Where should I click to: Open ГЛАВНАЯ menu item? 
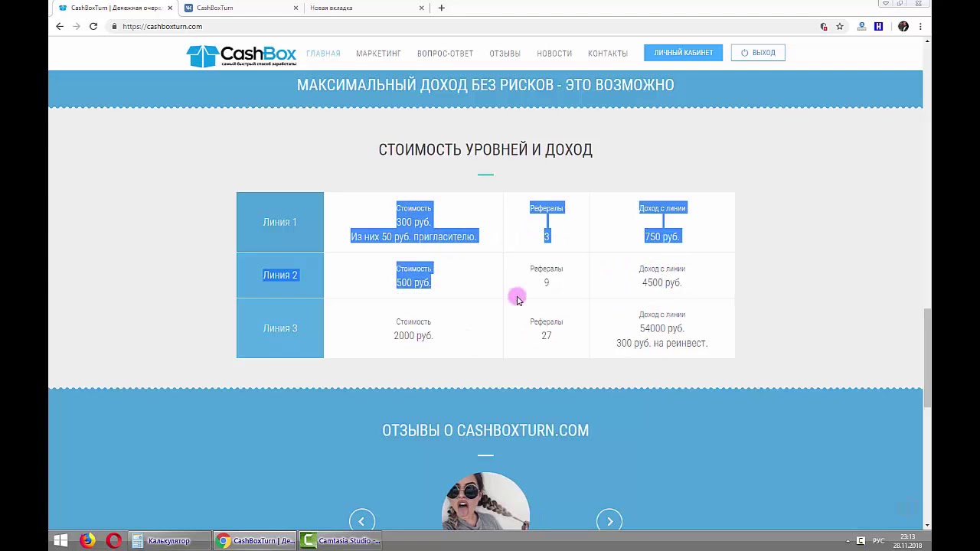click(323, 54)
